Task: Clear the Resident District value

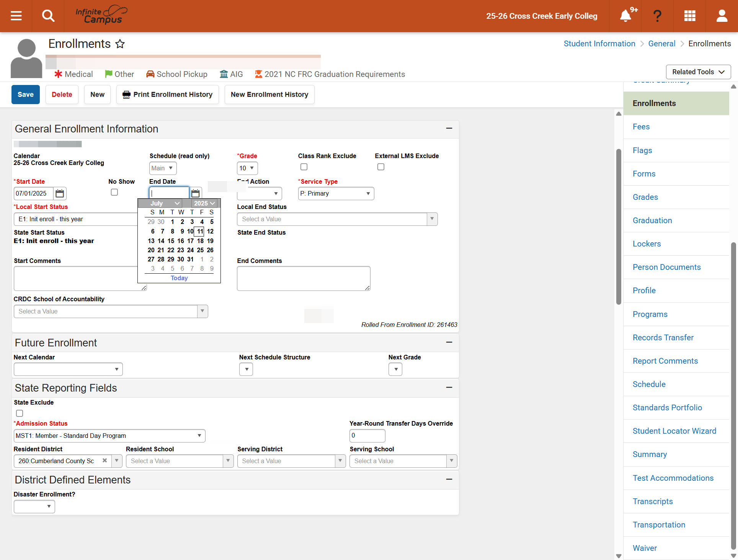Action: 104,460
